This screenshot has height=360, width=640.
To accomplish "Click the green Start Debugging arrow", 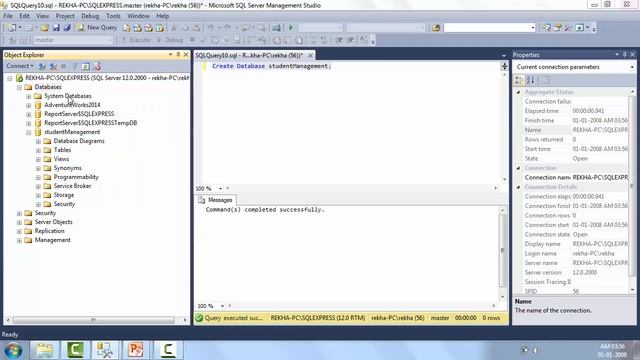I will click(291, 28).
